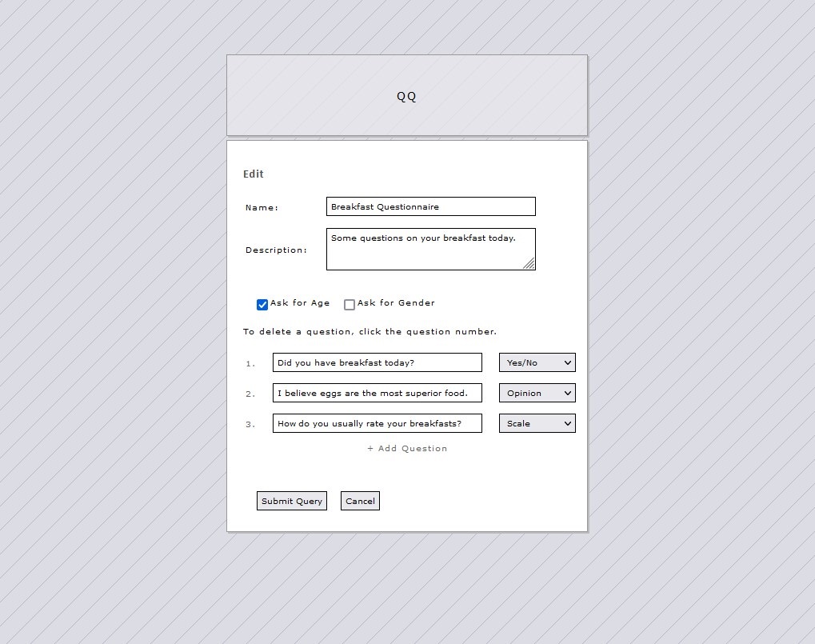
Task: Click the eggs superior food question field
Action: [377, 393]
